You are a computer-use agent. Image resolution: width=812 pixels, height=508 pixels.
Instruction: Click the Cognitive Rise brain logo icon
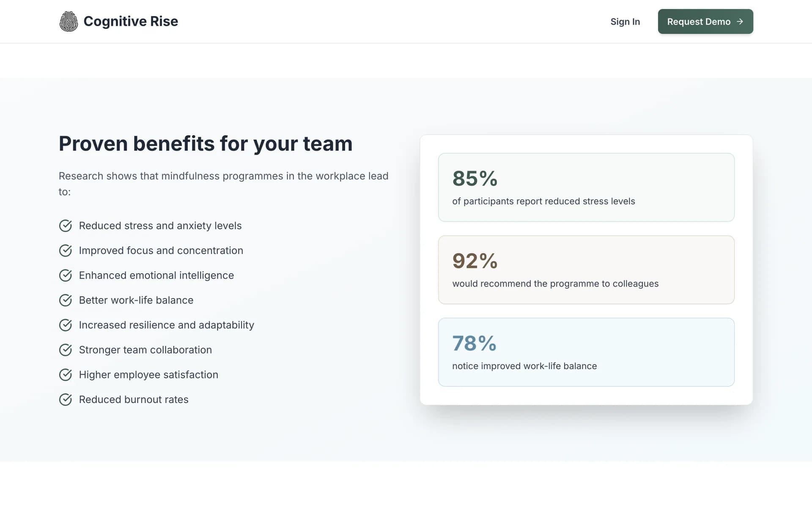[69, 21]
